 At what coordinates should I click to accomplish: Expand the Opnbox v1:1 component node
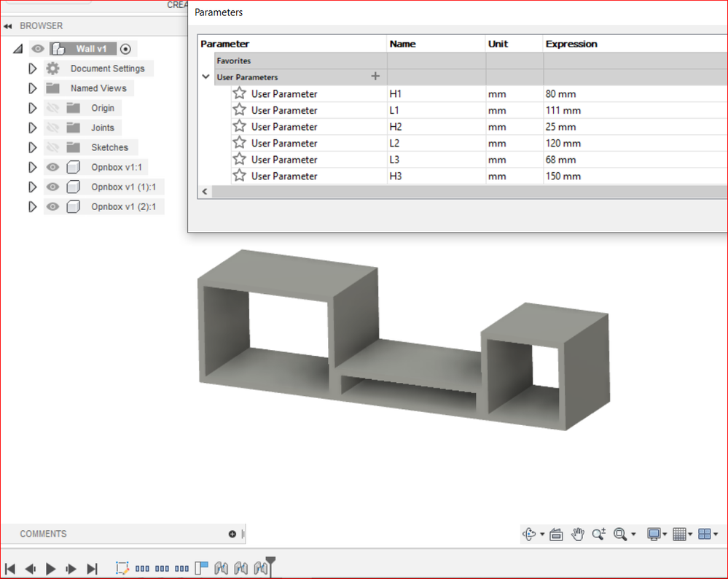point(32,167)
